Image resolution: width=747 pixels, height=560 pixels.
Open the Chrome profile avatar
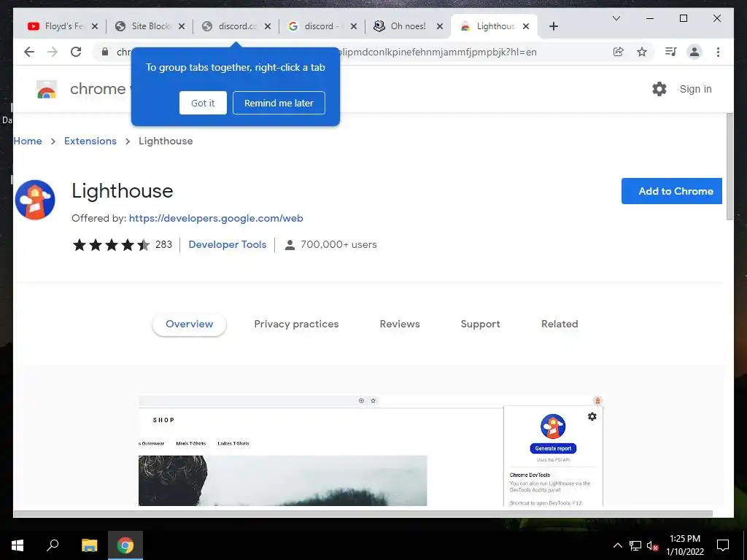(x=694, y=52)
